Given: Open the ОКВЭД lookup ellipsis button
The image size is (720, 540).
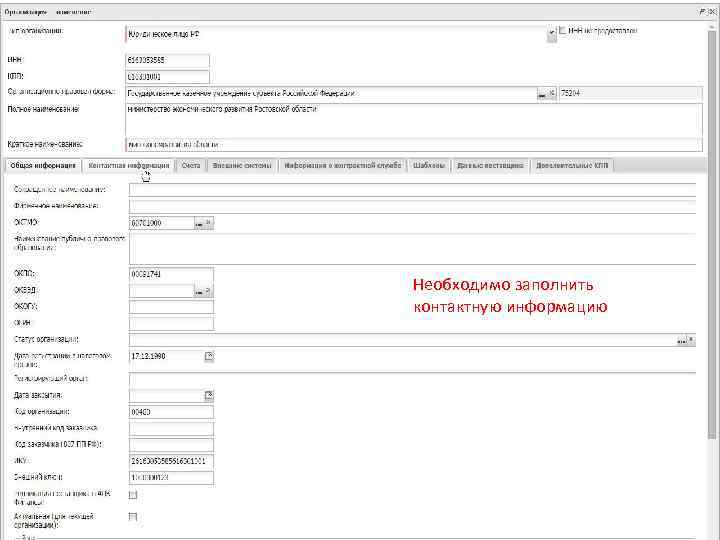Looking at the screenshot, I should 199,291.
